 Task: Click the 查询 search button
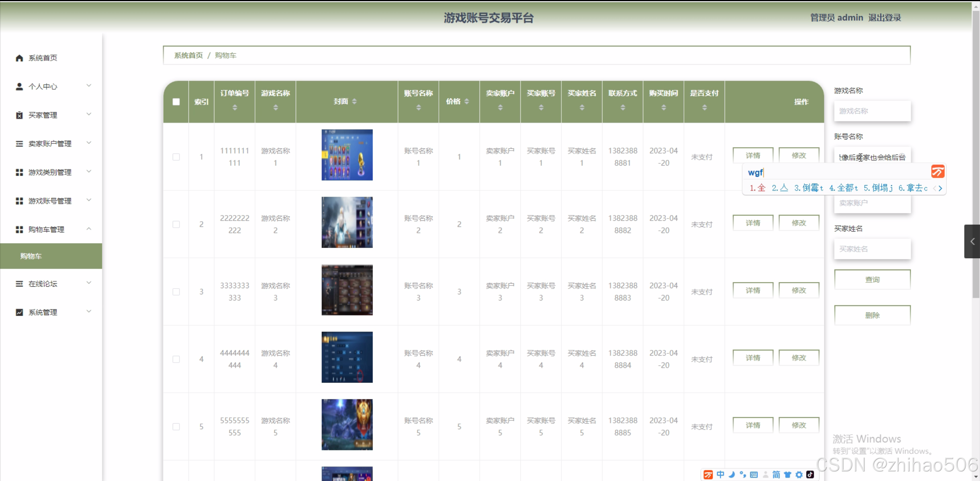[872, 280]
